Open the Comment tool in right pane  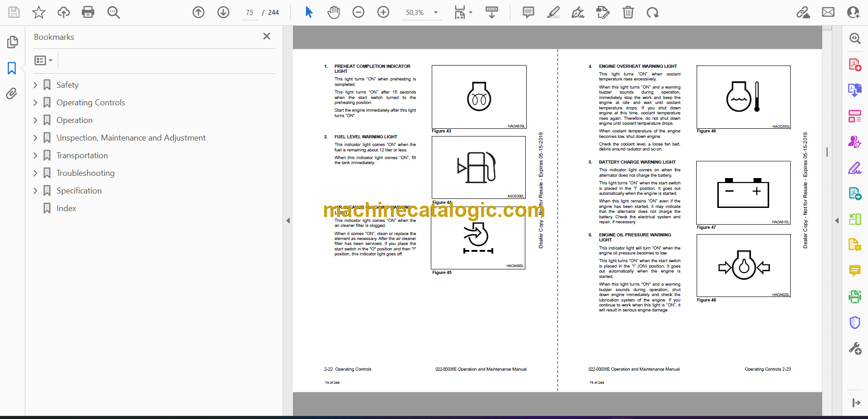click(x=854, y=271)
